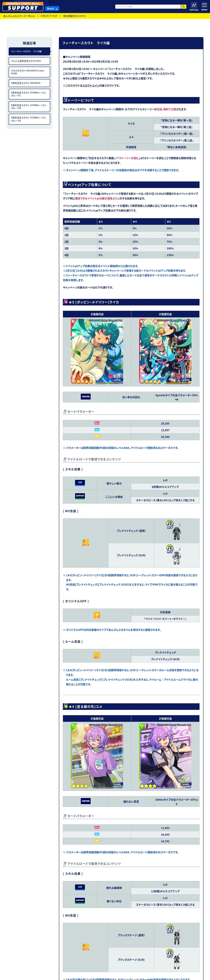View ユメ's pre-bloom card image
This screenshot has width=210, height=980.
point(97,756)
